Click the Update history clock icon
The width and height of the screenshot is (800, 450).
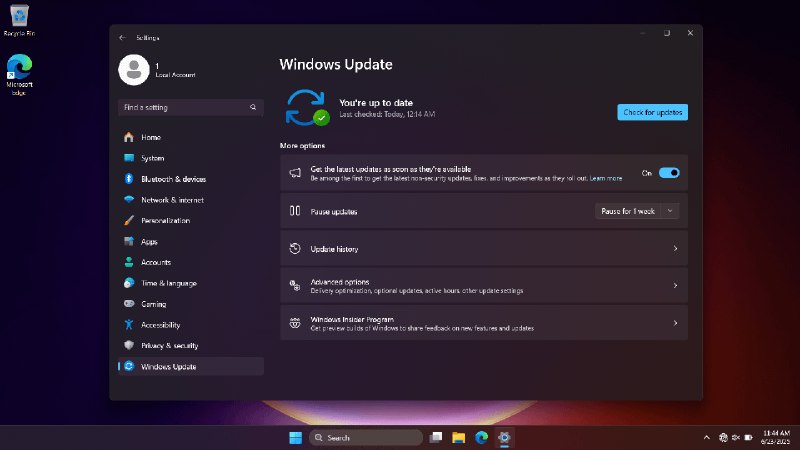coord(295,248)
